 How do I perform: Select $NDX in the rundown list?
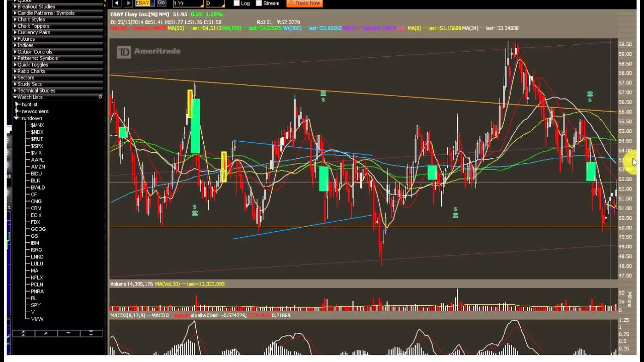click(37, 132)
